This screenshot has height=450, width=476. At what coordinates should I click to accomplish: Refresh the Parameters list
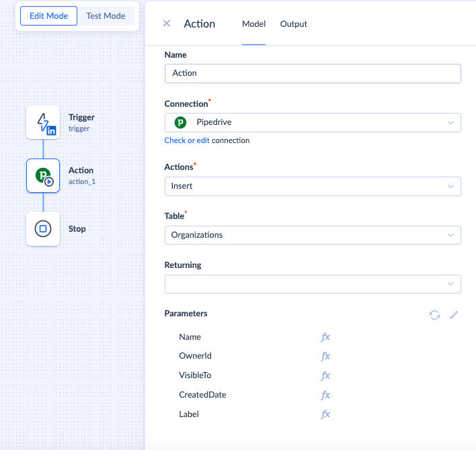tap(435, 315)
